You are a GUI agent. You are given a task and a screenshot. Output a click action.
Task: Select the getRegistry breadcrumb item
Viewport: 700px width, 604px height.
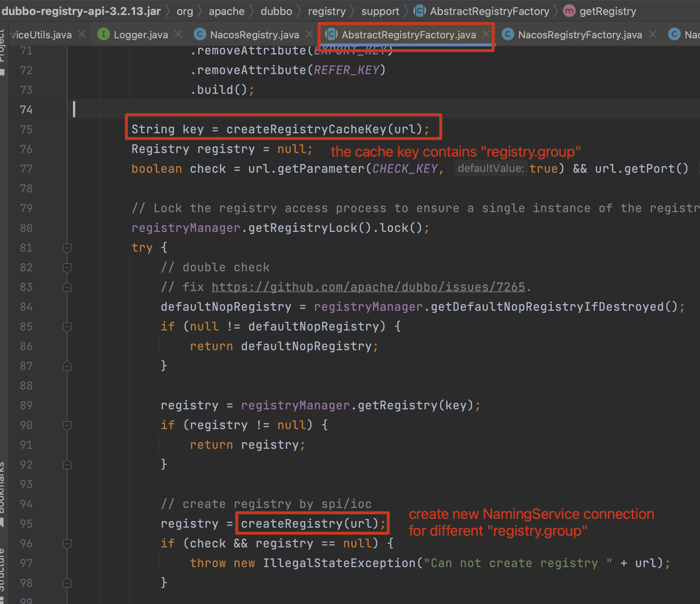click(x=608, y=11)
